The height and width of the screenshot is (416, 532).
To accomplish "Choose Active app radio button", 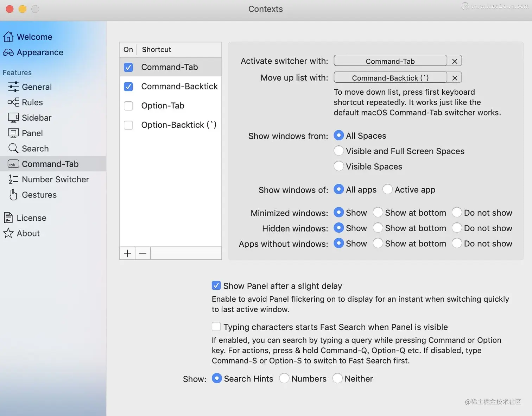I will point(387,189).
